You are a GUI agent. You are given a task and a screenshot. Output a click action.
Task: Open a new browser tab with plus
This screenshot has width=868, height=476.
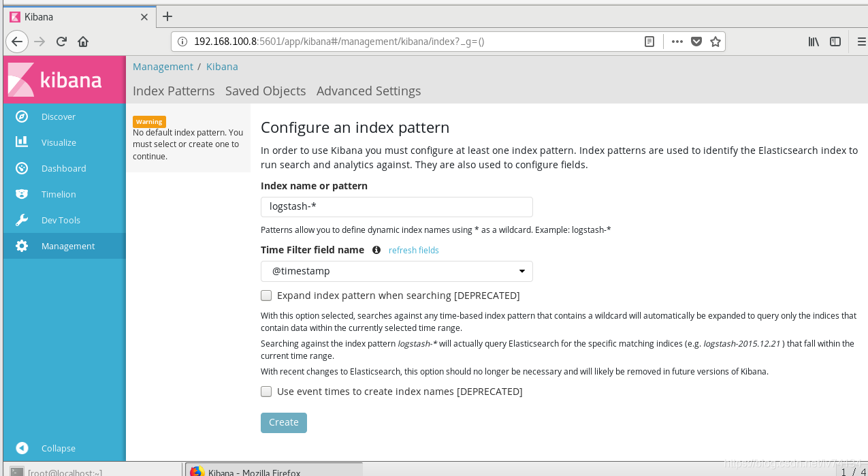point(167,16)
